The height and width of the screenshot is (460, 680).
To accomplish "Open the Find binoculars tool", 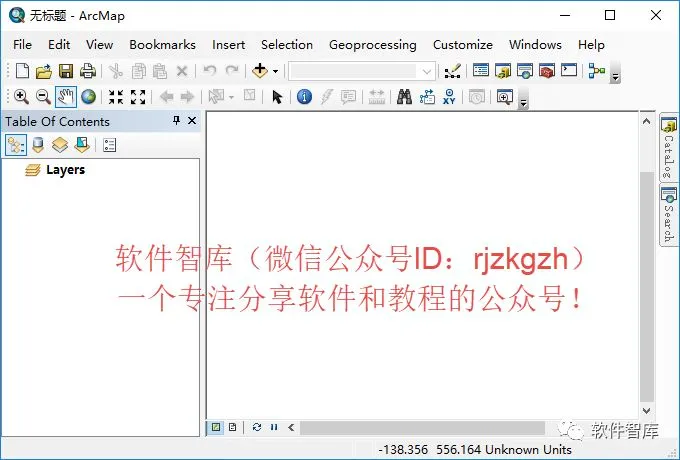I will click(404, 97).
